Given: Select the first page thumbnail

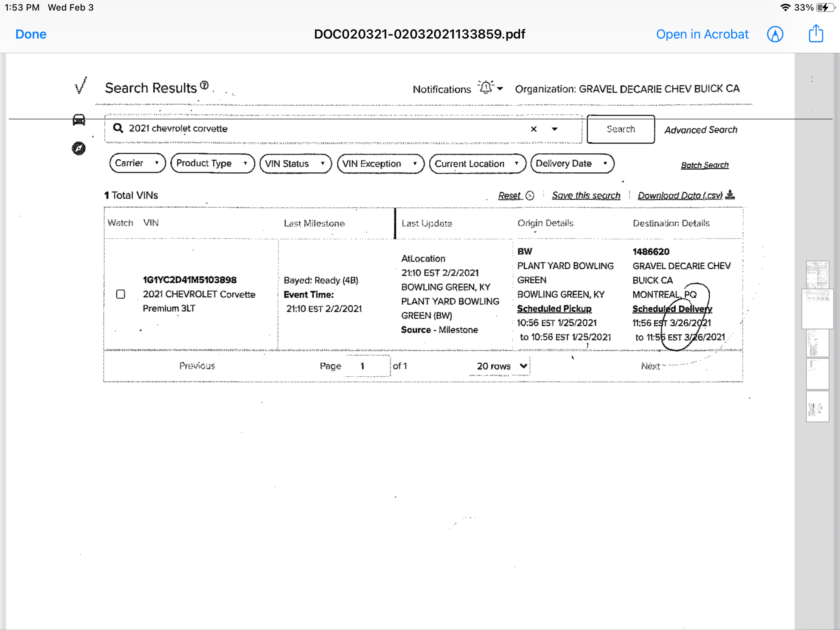Looking at the screenshot, I should pyautogui.click(x=817, y=275).
